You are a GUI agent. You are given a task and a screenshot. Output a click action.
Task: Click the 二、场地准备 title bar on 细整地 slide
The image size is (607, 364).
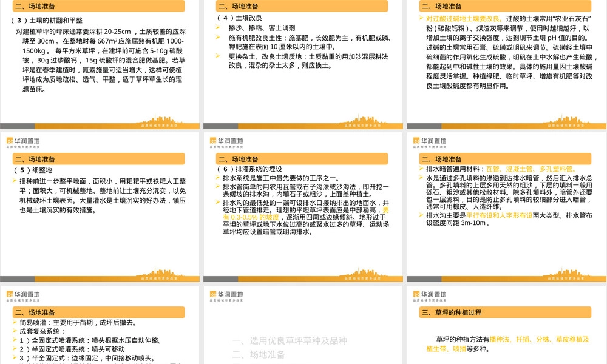click(99, 159)
